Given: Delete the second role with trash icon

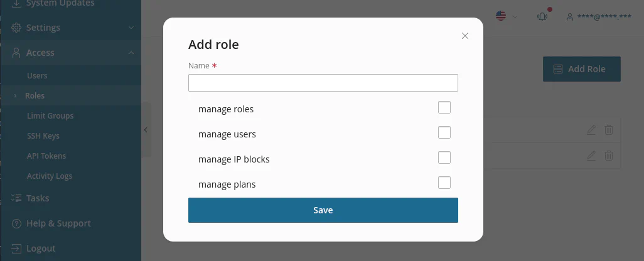Looking at the screenshot, I should tap(609, 156).
